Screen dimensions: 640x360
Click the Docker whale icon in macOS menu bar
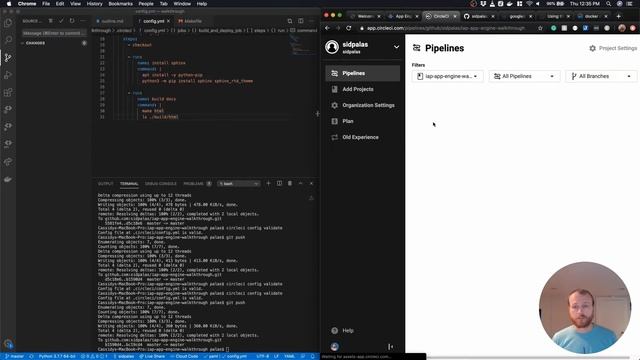[510, 4]
